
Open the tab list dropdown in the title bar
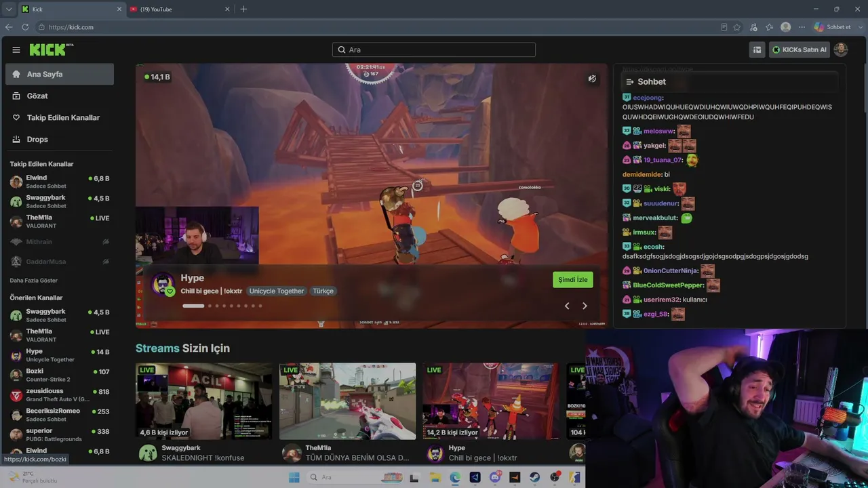pyautogui.click(x=8, y=9)
